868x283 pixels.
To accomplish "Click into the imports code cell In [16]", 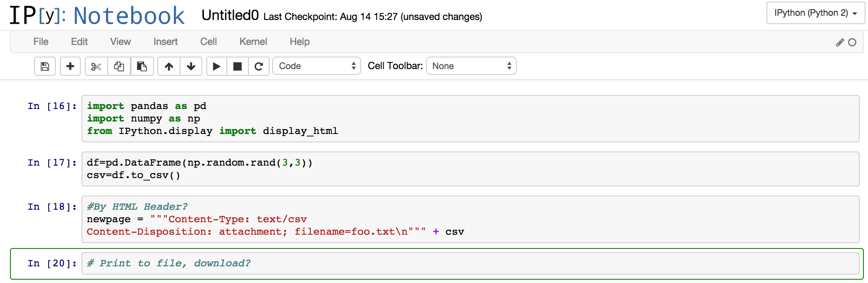I will click(x=471, y=119).
